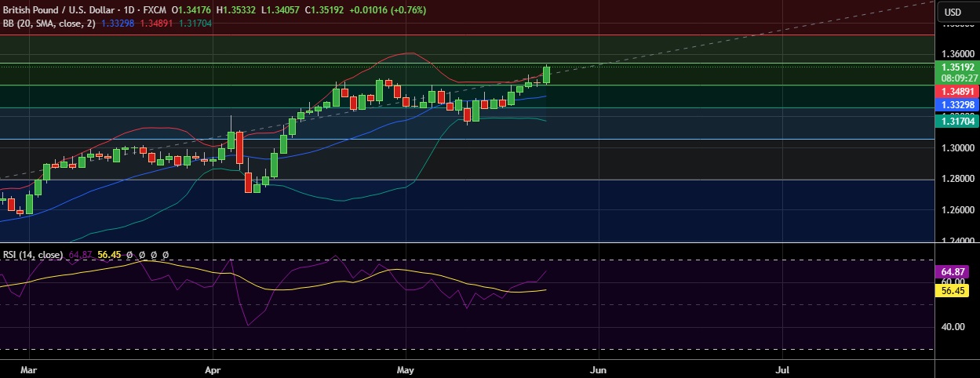This screenshot has width=980, height=378.
Task: Click the 1.30000 price scale label
Action: pyautogui.click(x=958, y=148)
